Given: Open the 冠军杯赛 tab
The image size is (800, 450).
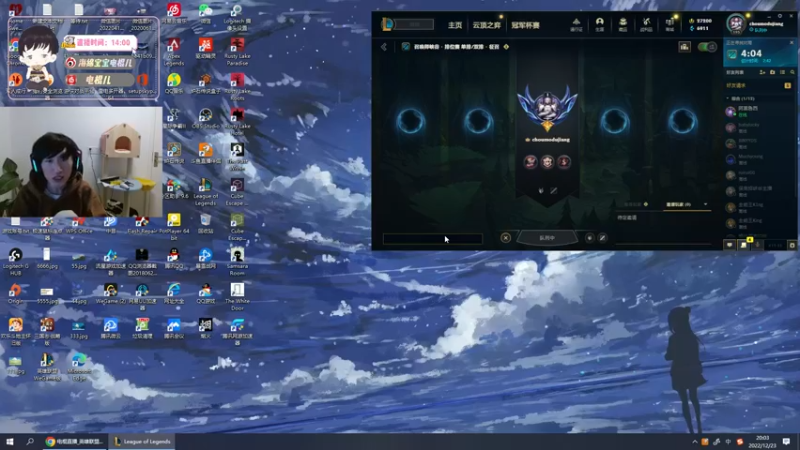Looking at the screenshot, I should tap(525, 25).
